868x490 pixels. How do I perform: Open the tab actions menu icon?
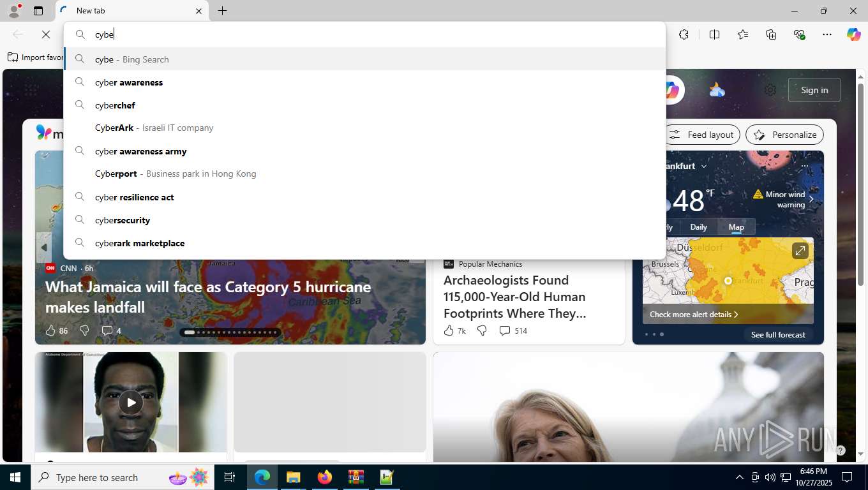click(38, 11)
